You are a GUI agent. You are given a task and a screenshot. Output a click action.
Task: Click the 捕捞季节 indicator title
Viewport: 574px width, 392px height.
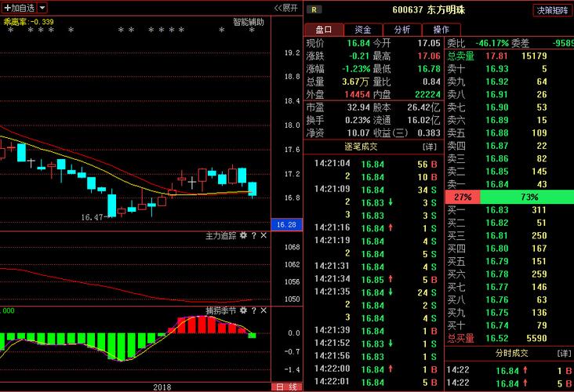[x=221, y=310]
